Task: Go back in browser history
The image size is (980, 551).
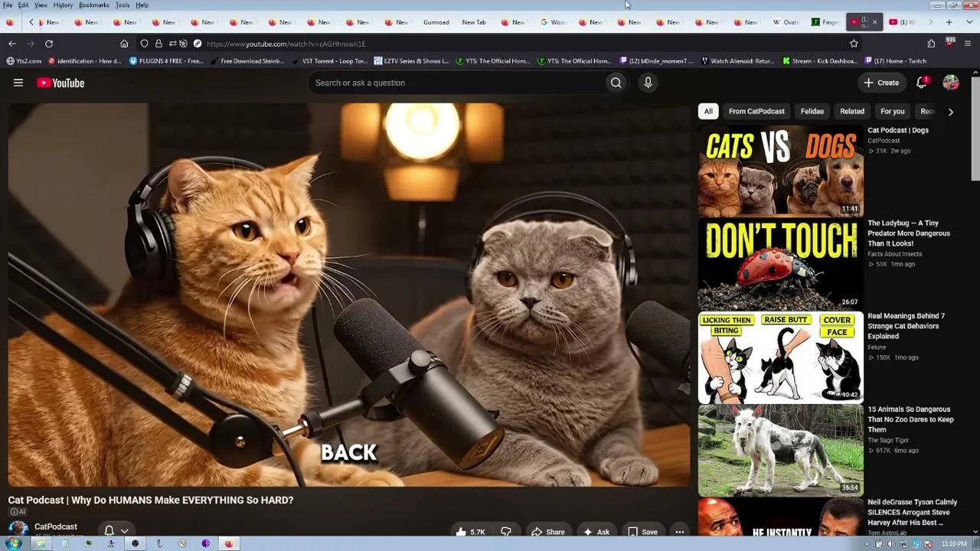Action: point(11,44)
